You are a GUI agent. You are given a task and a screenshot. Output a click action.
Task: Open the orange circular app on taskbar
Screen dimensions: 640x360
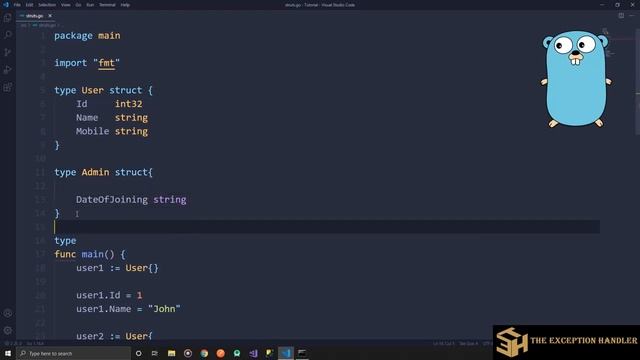pos(220,353)
